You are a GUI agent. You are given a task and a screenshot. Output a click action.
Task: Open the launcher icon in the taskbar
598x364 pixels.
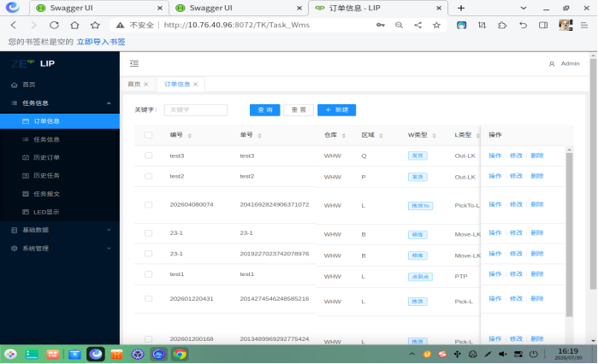[x=10, y=354]
